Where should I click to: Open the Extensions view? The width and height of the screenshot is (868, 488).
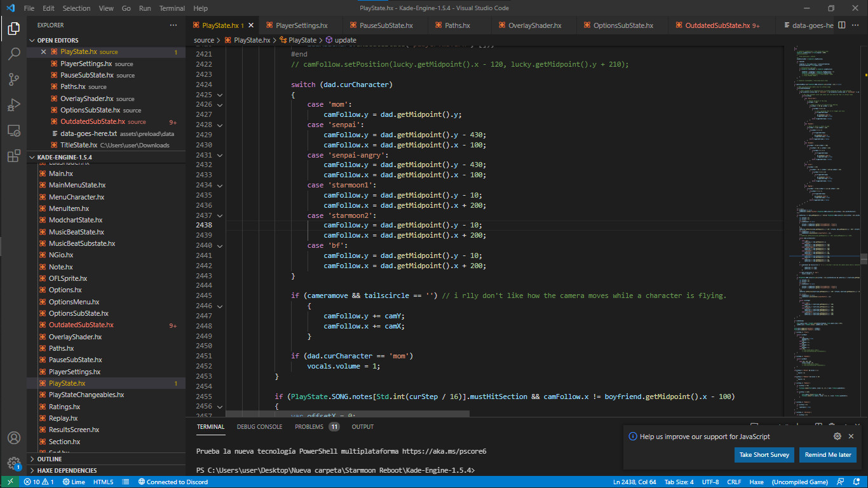(x=13, y=156)
